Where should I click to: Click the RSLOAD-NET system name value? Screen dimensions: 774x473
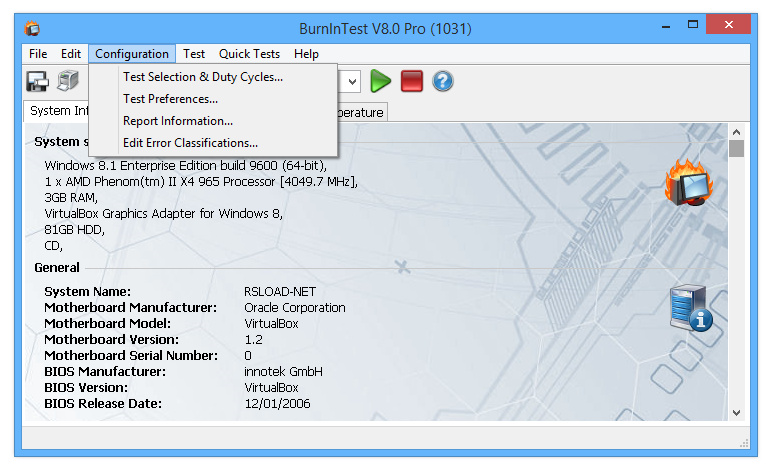[280, 292]
